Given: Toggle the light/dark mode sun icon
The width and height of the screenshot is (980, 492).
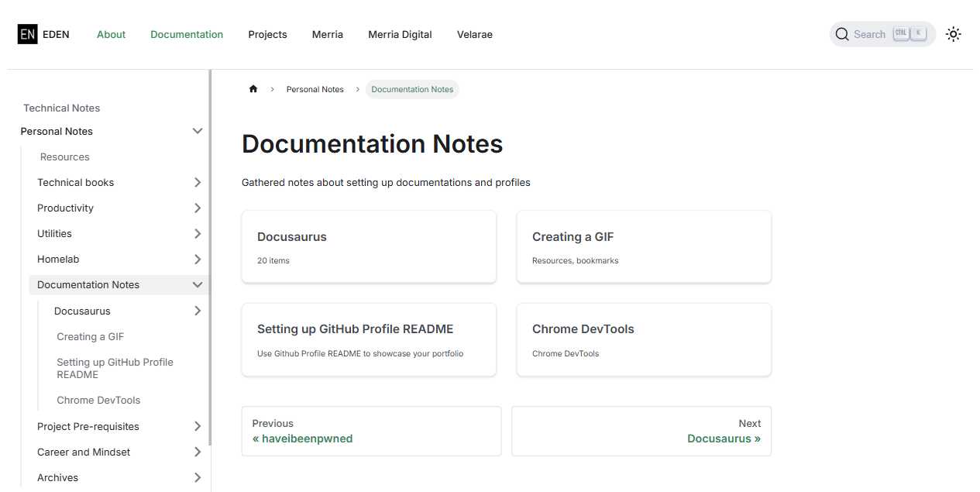Looking at the screenshot, I should click(x=954, y=34).
